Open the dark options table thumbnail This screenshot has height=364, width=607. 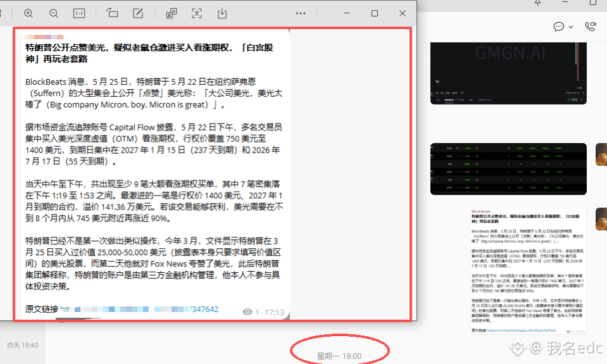(x=508, y=169)
